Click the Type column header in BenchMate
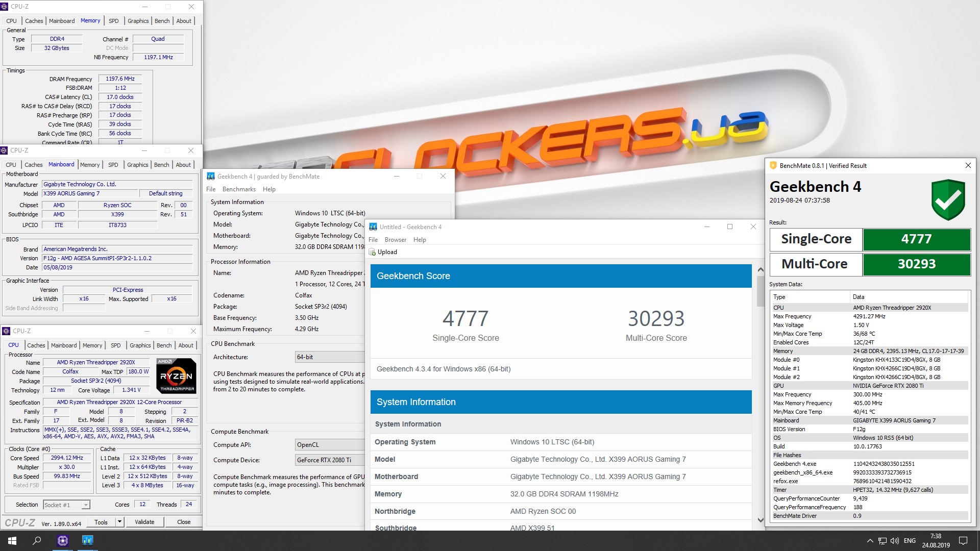The image size is (980, 551). (x=810, y=297)
